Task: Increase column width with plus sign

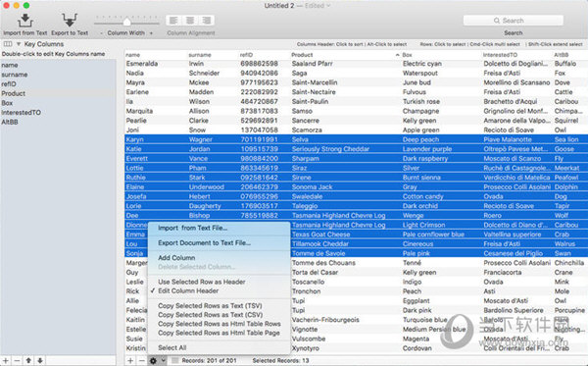Action: (151, 33)
